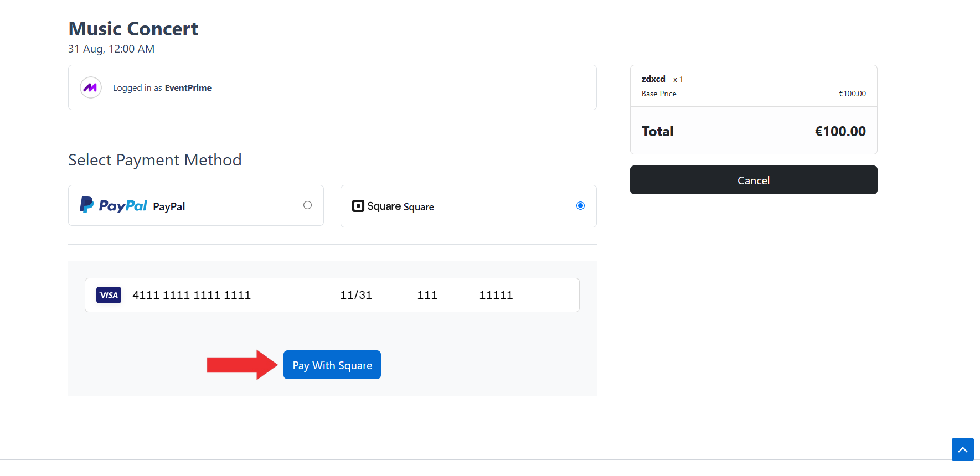Click the Visa card brand icon
This screenshot has width=980, height=476.
pos(109,295)
